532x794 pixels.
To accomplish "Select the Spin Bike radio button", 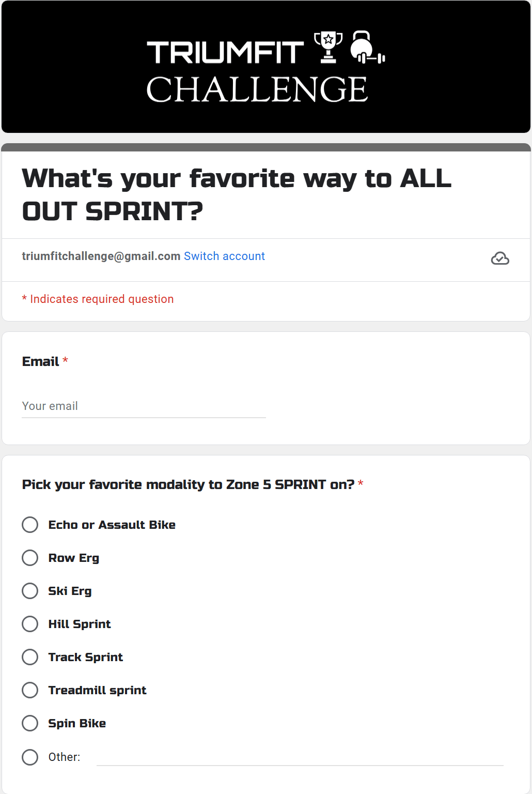I will (30, 723).
